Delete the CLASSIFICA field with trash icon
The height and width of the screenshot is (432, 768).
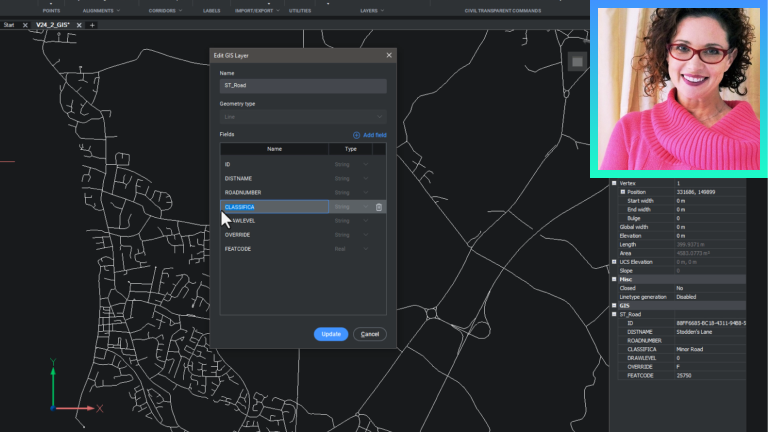379,207
